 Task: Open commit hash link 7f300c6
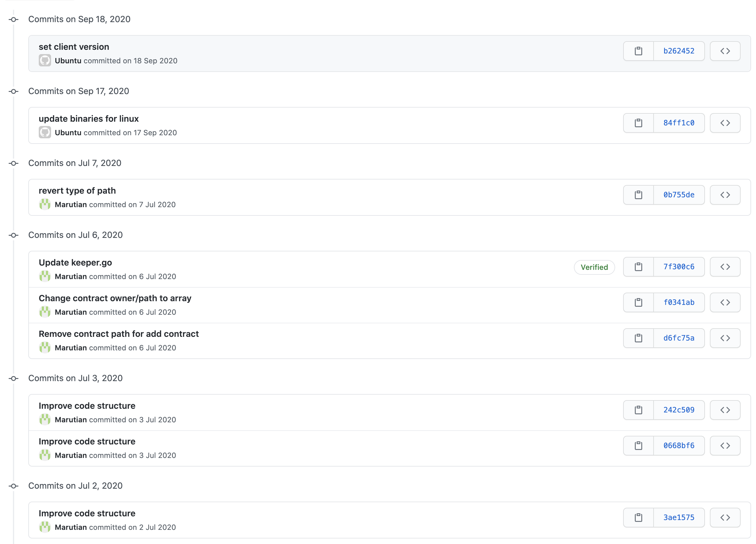tap(678, 267)
